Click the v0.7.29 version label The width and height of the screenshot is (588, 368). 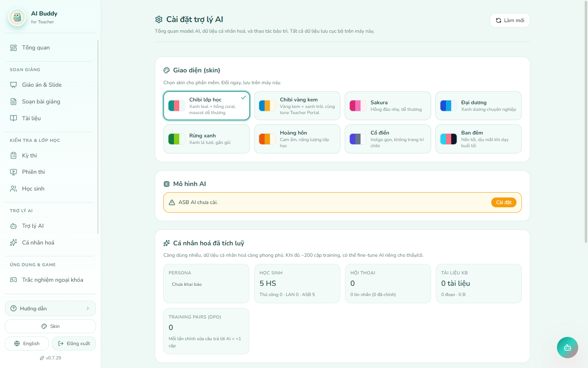point(53,358)
